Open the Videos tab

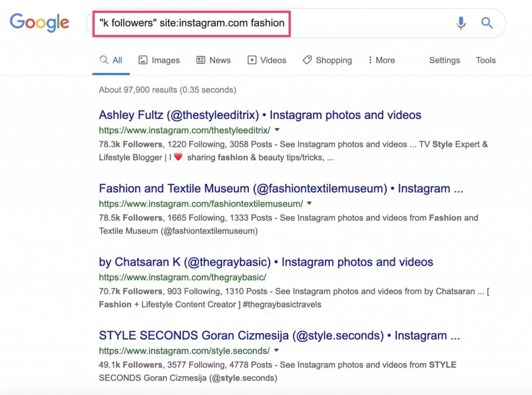tap(267, 60)
